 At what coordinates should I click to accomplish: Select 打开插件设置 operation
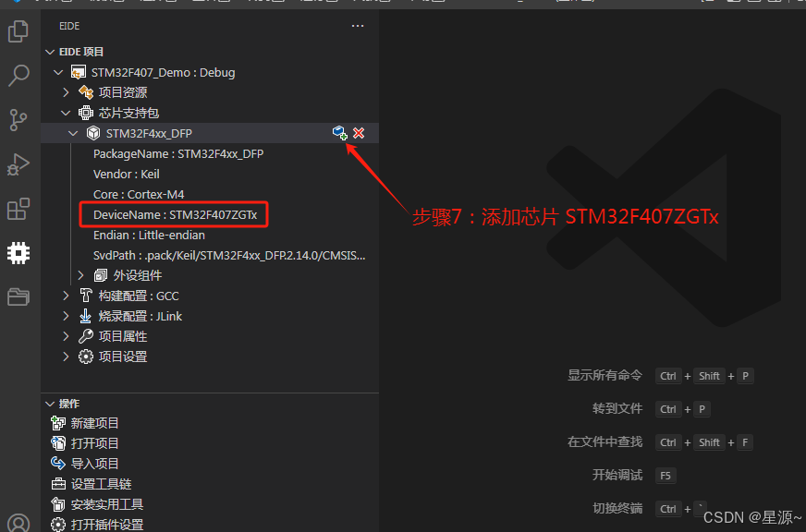(x=107, y=525)
